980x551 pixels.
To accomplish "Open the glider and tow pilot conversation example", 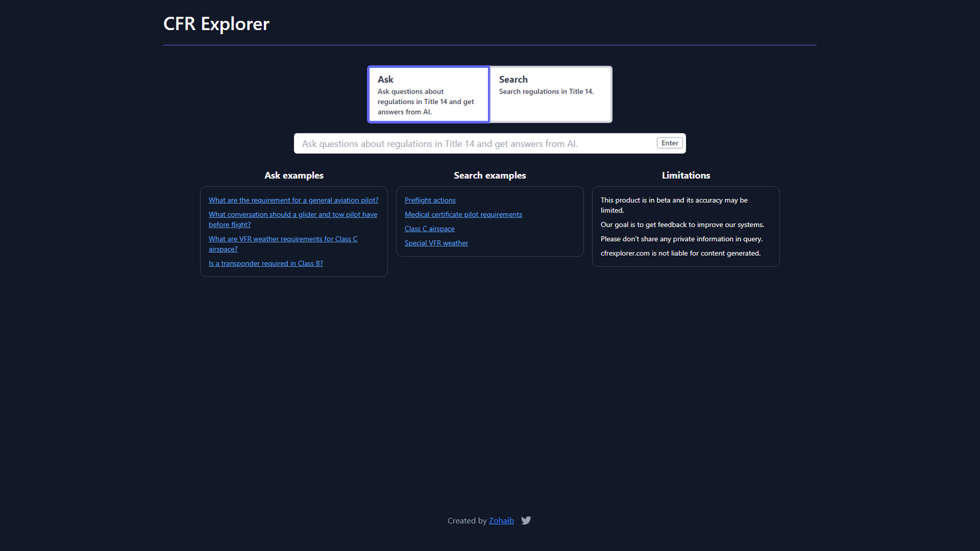I will click(293, 219).
